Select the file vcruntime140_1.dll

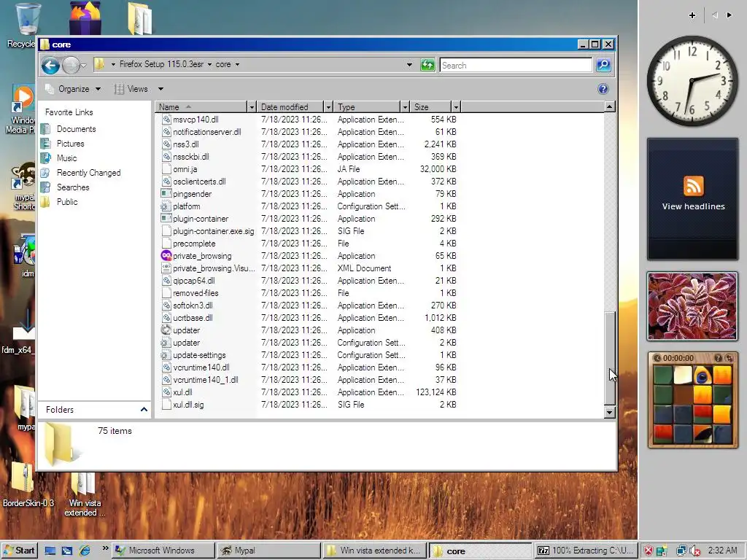point(205,379)
